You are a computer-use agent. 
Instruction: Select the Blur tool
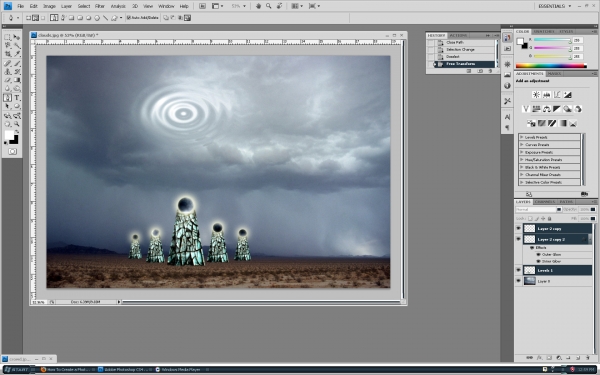pos(7,88)
